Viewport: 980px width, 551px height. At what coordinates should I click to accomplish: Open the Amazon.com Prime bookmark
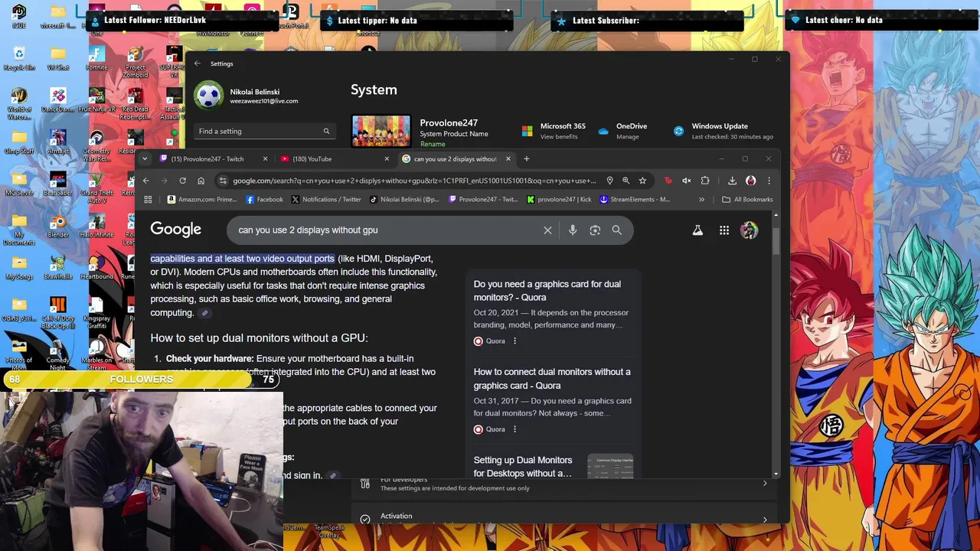click(x=201, y=200)
